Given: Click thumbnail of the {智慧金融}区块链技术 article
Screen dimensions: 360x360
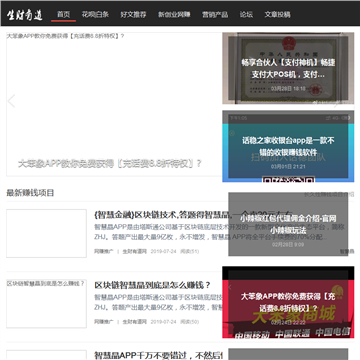Looking at the screenshot, I should [46, 233].
